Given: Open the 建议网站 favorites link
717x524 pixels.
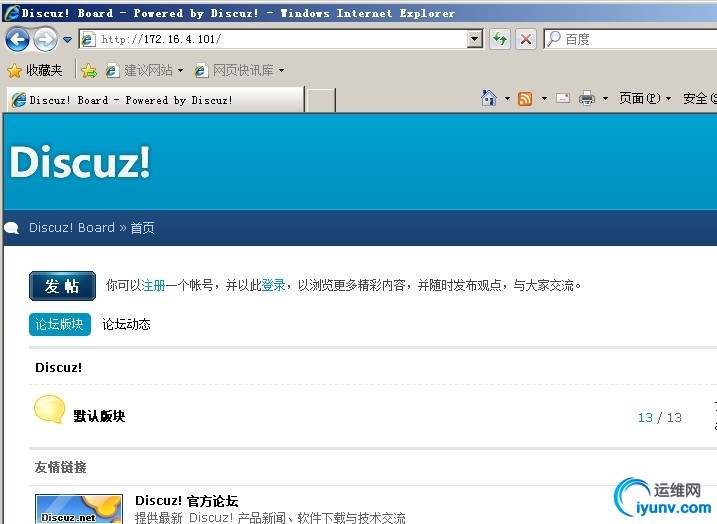Looking at the screenshot, I should point(139,70).
